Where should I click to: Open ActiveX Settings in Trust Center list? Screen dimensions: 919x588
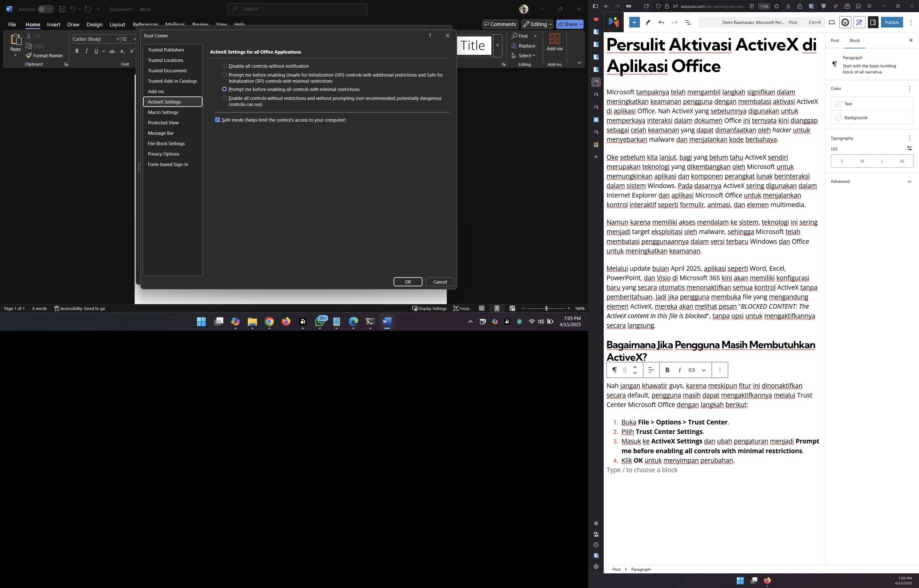(172, 102)
